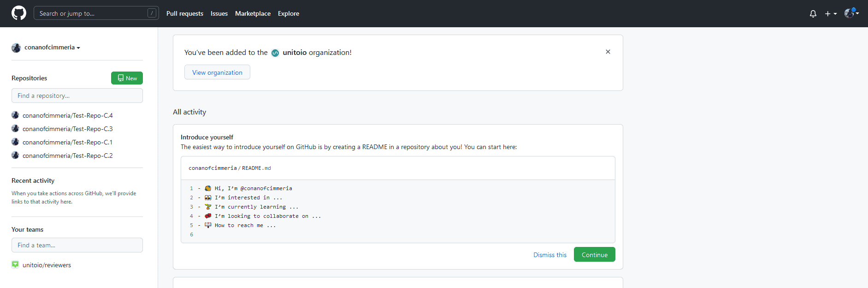Select the slash shortcut icon in search
Image resolution: width=868 pixels, height=288 pixels.
[152, 13]
